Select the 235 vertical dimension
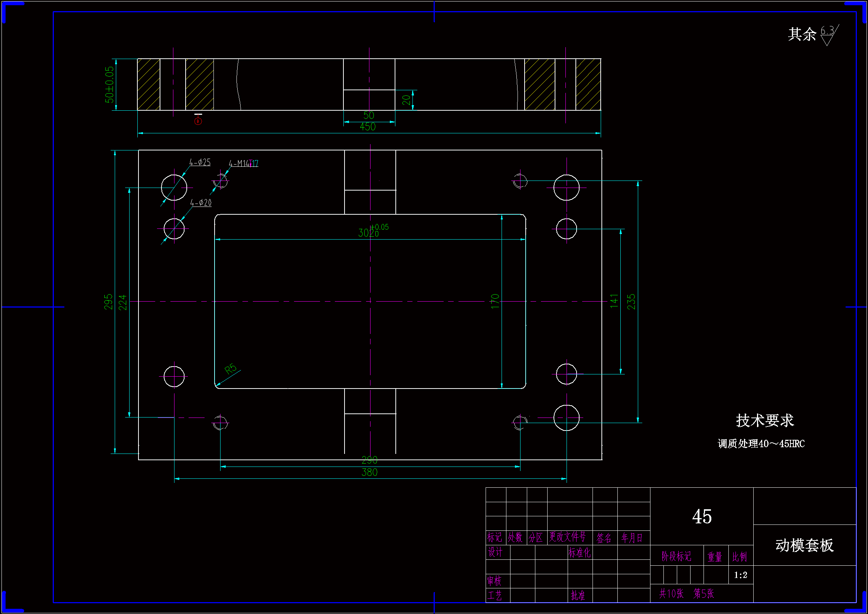 631,302
